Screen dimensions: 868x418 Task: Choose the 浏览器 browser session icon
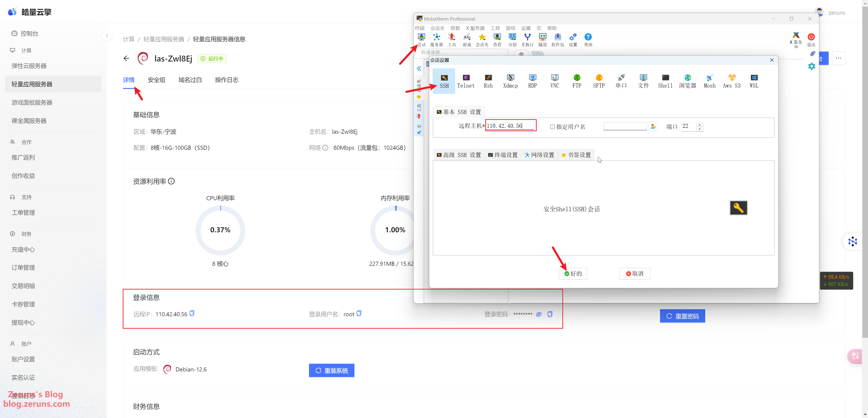pos(687,81)
